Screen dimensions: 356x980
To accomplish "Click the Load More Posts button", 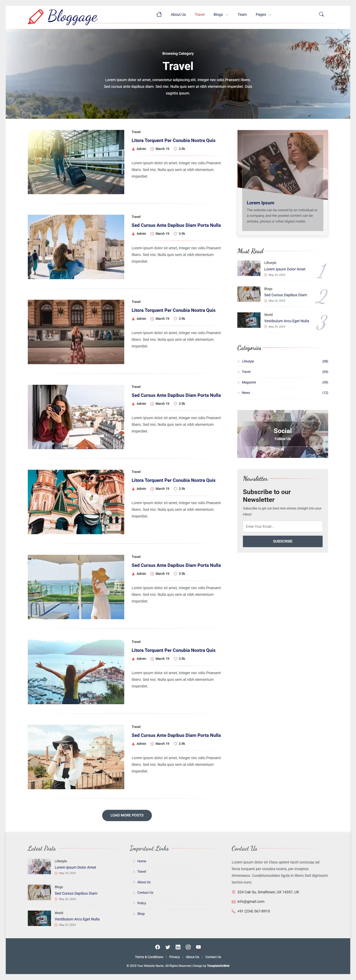I will 127,815.
